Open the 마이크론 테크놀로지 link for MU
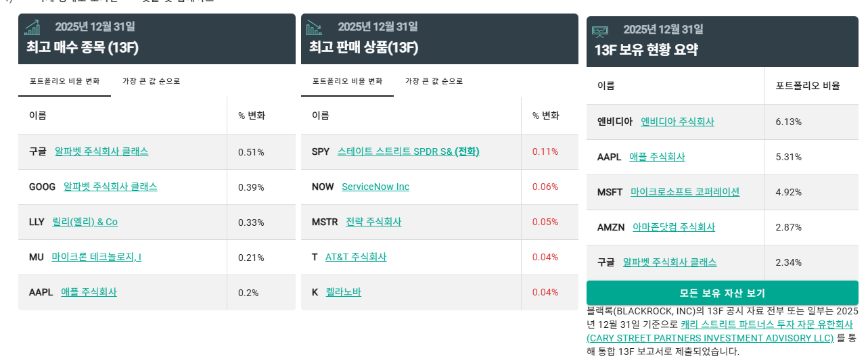Viewport: 868px width, 359px height. 96,257
